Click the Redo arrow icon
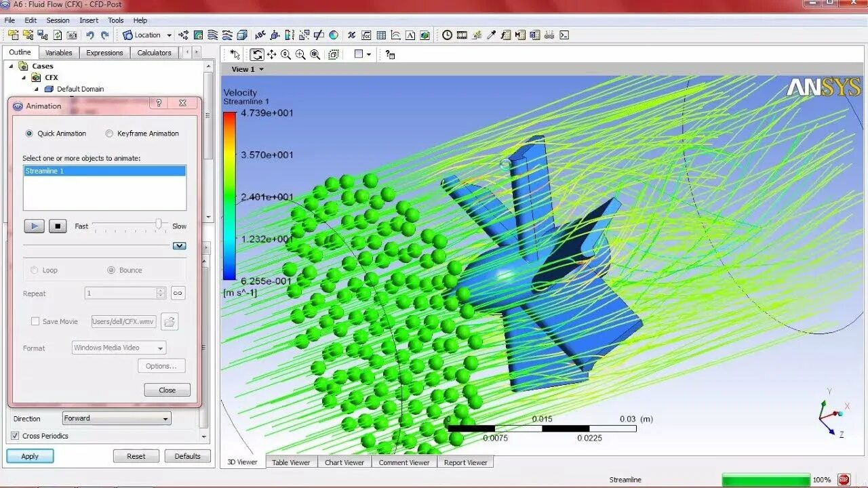This screenshot has width=868, height=488. coord(105,35)
